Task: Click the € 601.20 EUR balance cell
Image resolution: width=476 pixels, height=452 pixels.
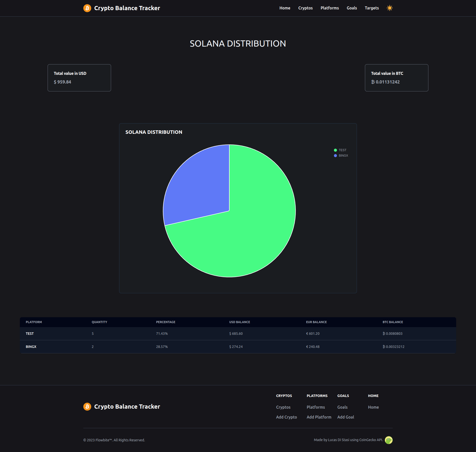Action: tap(313, 334)
